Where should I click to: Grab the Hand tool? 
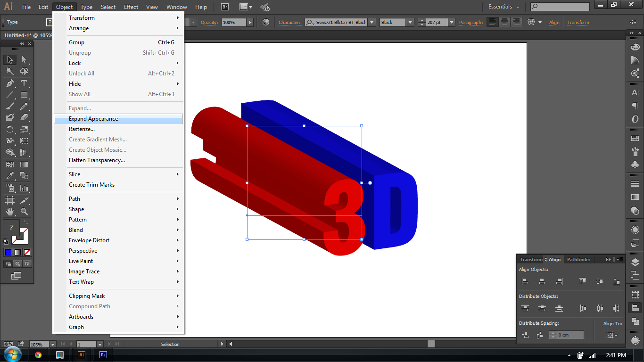click(9, 212)
